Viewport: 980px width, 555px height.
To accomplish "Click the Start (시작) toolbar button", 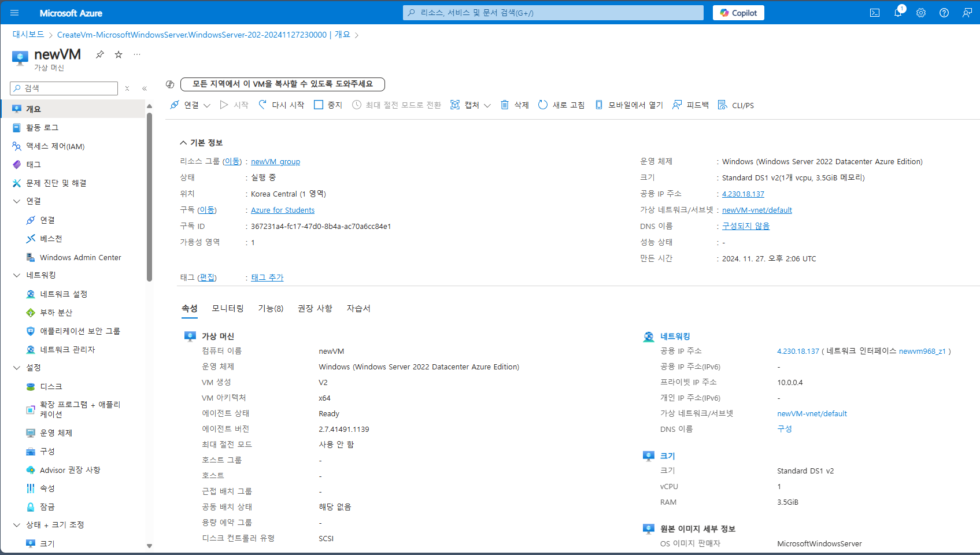I will (234, 105).
